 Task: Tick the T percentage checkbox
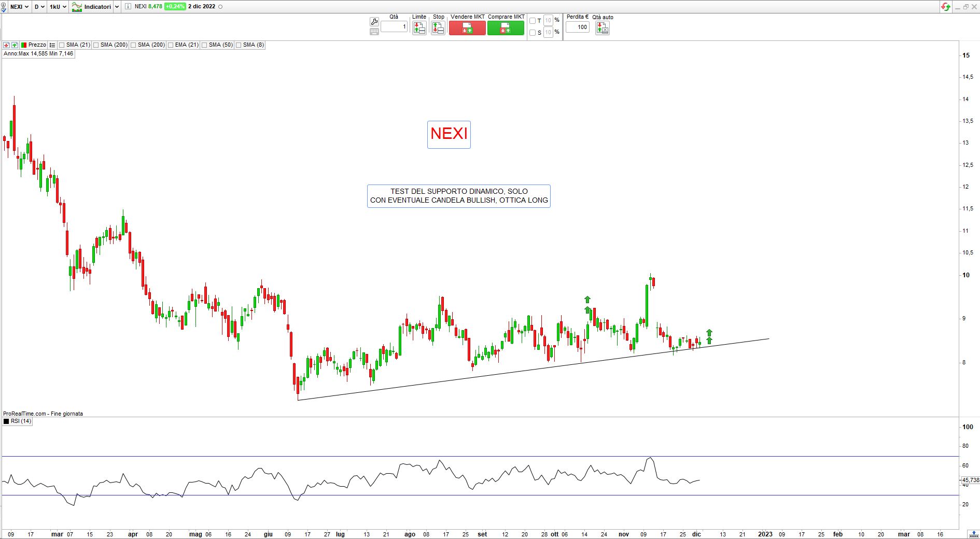point(533,21)
